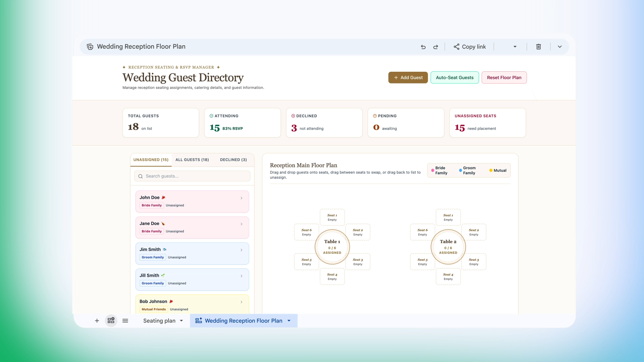Switch to the All Guests (18) tab
Image resolution: width=644 pixels, height=362 pixels.
192,160
